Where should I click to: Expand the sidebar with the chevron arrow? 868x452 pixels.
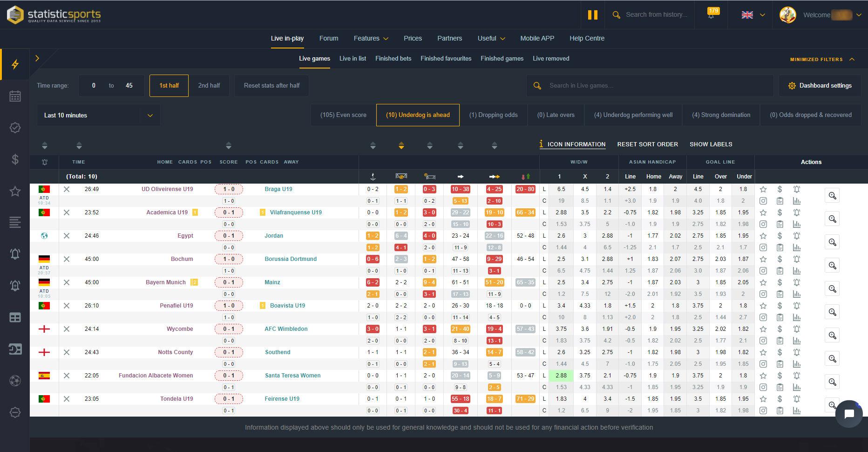(37, 58)
